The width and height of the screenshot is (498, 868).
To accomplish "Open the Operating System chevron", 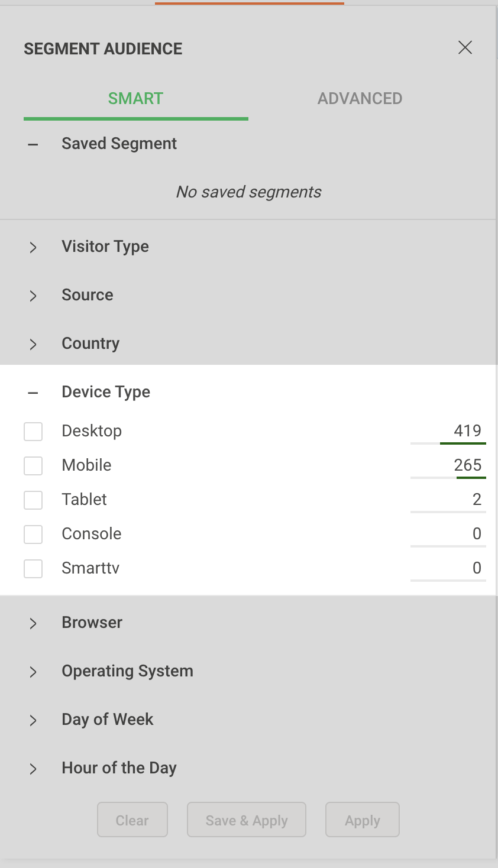I will tap(33, 672).
